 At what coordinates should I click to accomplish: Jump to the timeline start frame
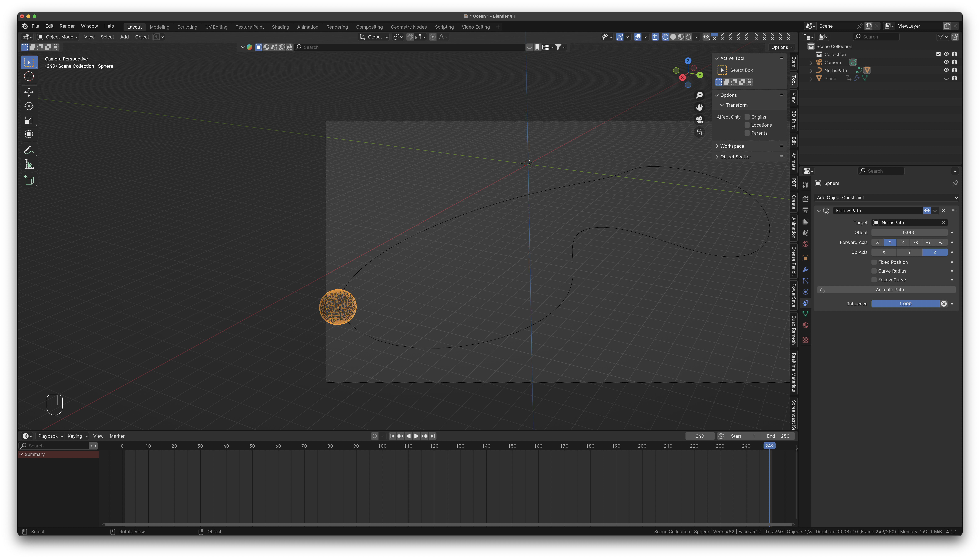click(x=392, y=436)
